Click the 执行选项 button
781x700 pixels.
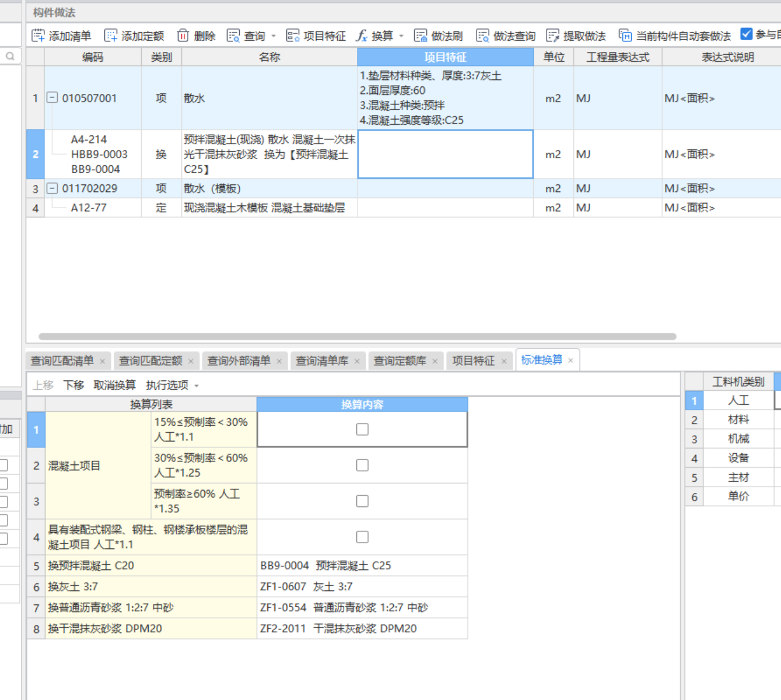pos(167,385)
